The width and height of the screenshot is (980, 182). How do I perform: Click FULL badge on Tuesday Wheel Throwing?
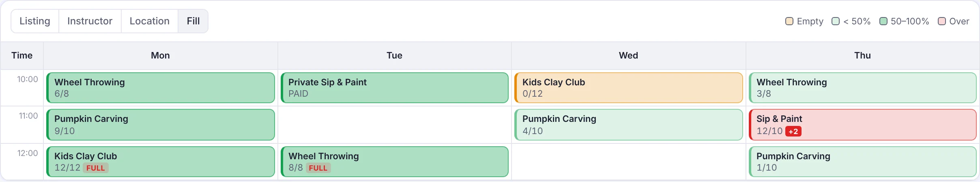pyautogui.click(x=318, y=168)
